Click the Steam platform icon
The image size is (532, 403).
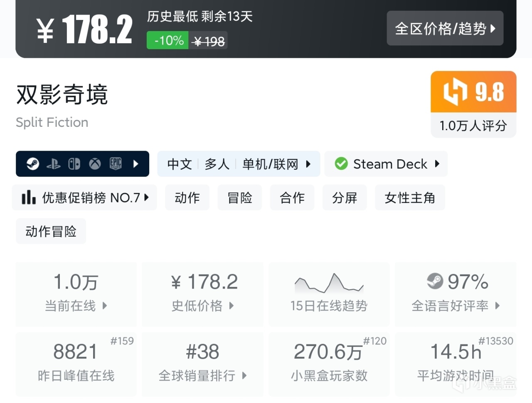pyautogui.click(x=33, y=164)
